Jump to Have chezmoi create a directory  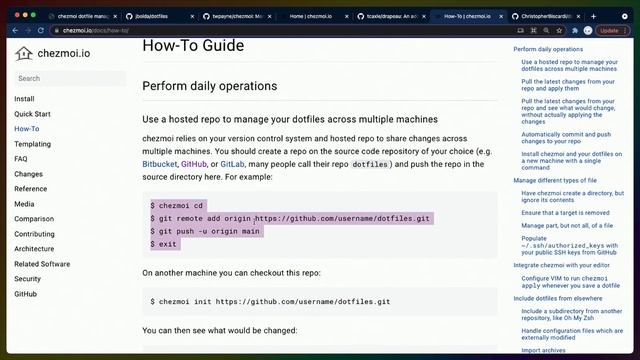pyautogui.click(x=573, y=196)
